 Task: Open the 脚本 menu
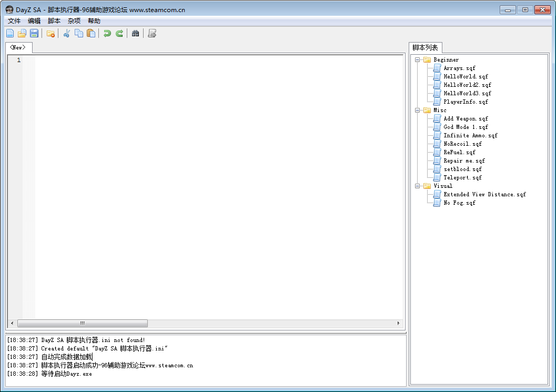(54, 21)
